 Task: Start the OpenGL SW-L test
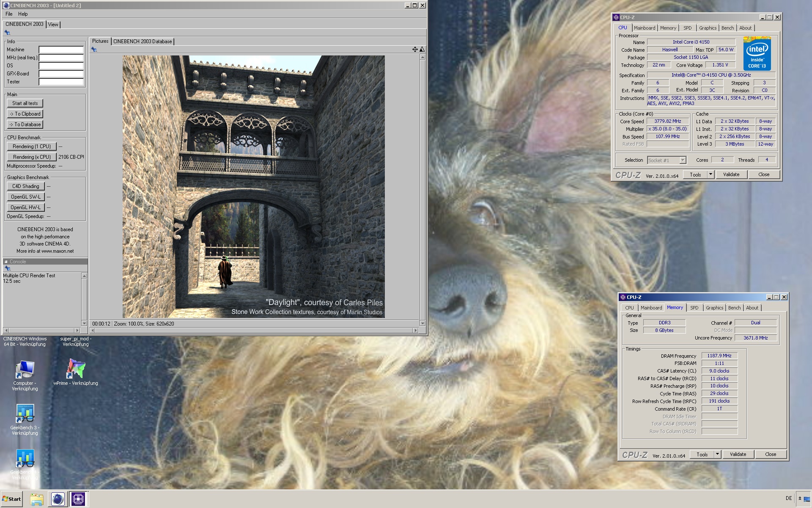point(26,197)
